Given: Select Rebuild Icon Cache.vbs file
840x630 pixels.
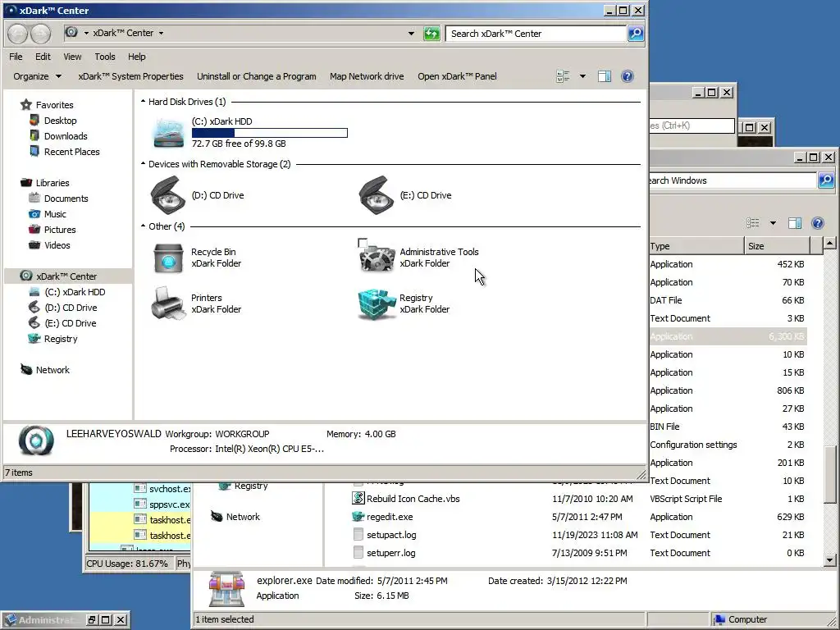Looking at the screenshot, I should [413, 499].
